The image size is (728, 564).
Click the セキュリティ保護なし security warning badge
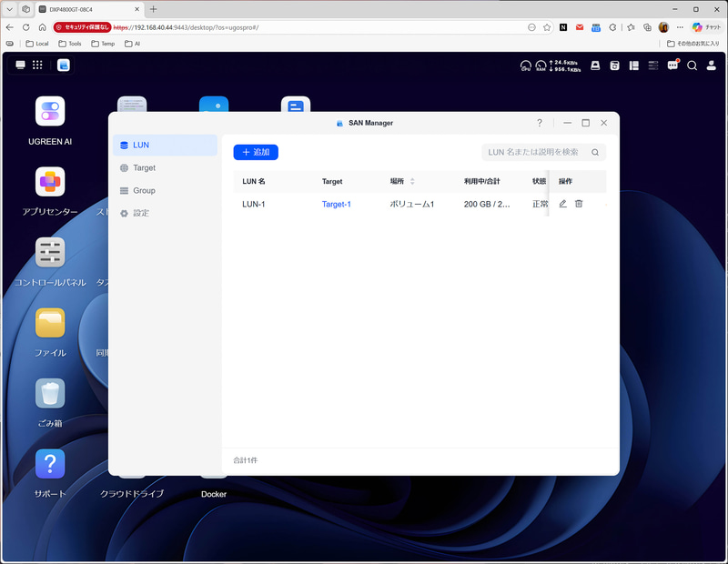82,27
